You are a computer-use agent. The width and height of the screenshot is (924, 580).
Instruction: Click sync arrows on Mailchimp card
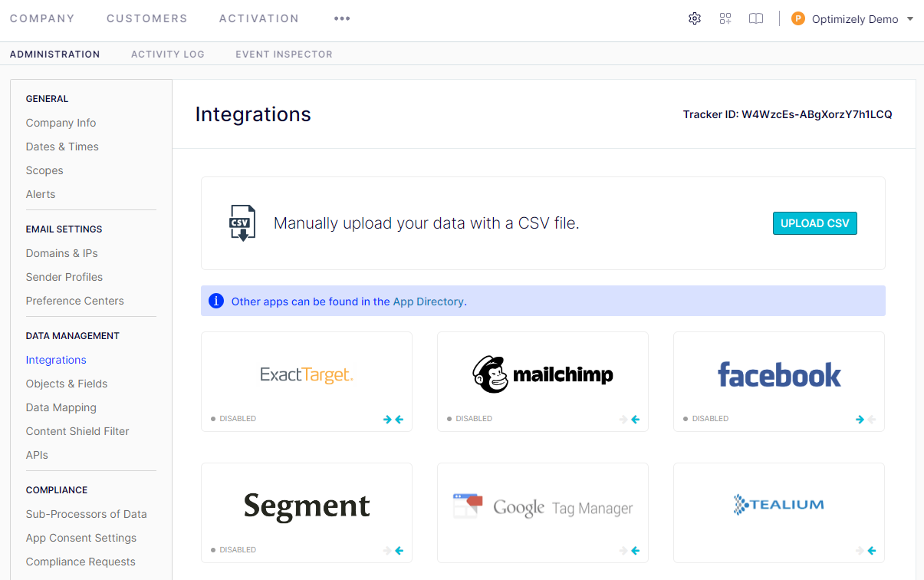(630, 419)
